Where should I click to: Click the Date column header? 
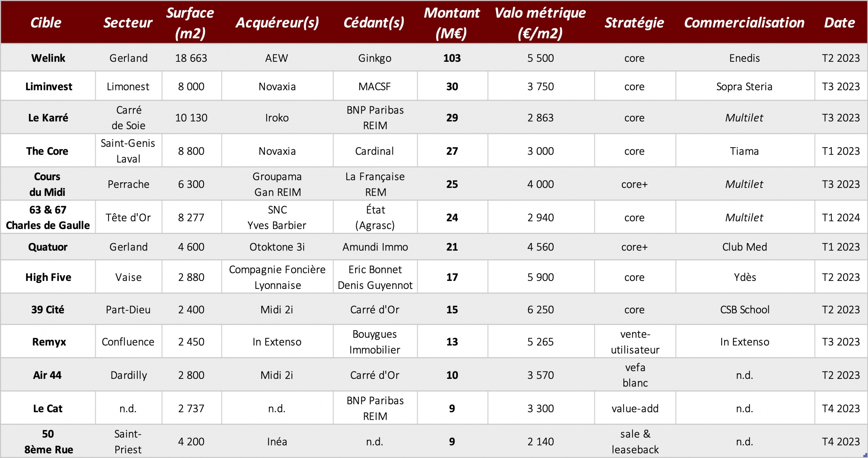(x=840, y=23)
